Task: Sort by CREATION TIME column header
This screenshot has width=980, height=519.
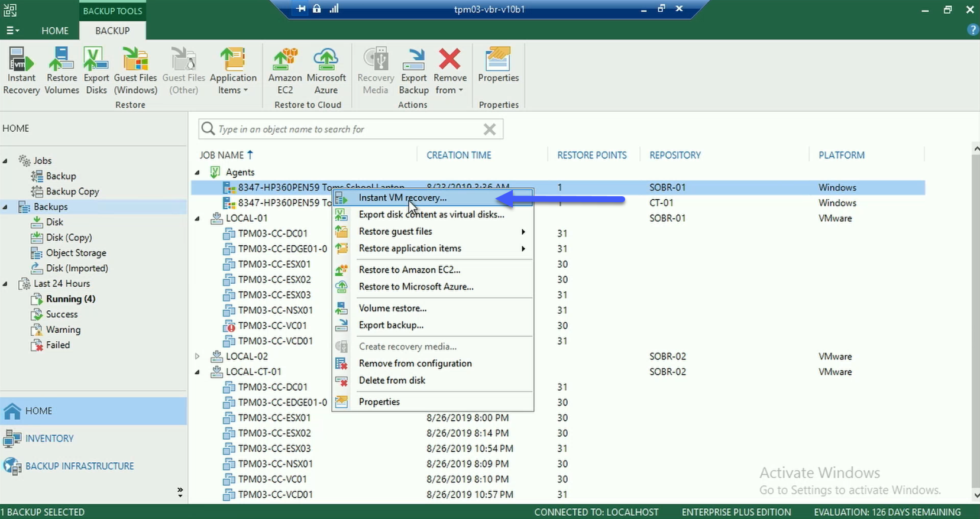Action: (x=459, y=155)
